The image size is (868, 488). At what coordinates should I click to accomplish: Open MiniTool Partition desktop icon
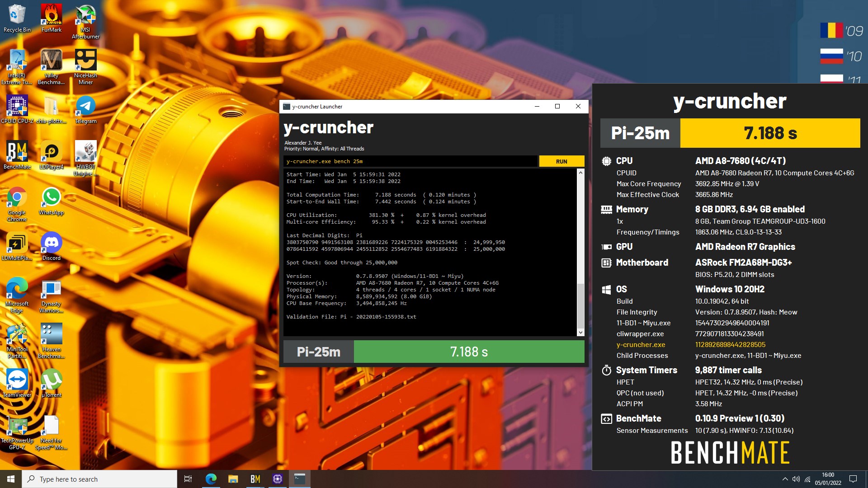[17, 341]
